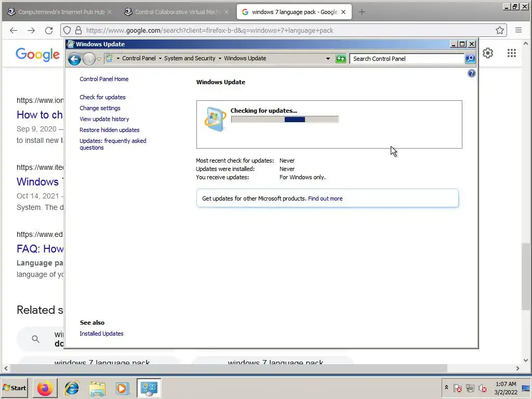Close the Control Collaborative Virtual Machine tab

[x=227, y=12]
